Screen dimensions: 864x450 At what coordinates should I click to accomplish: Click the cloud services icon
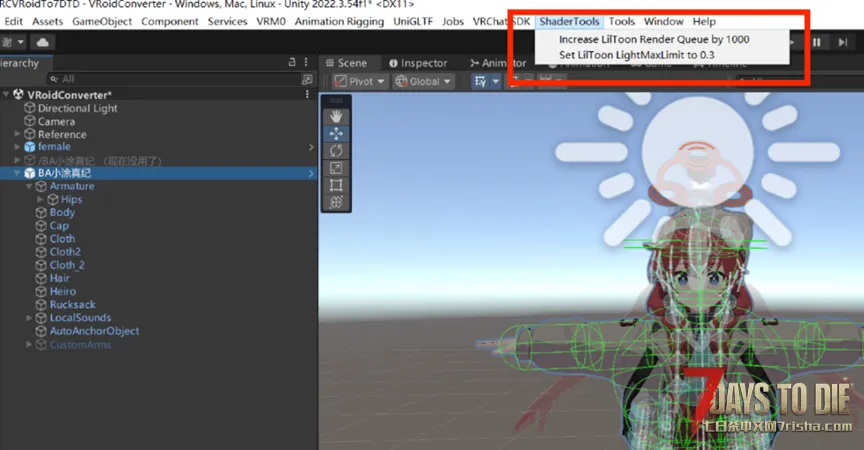click(43, 42)
